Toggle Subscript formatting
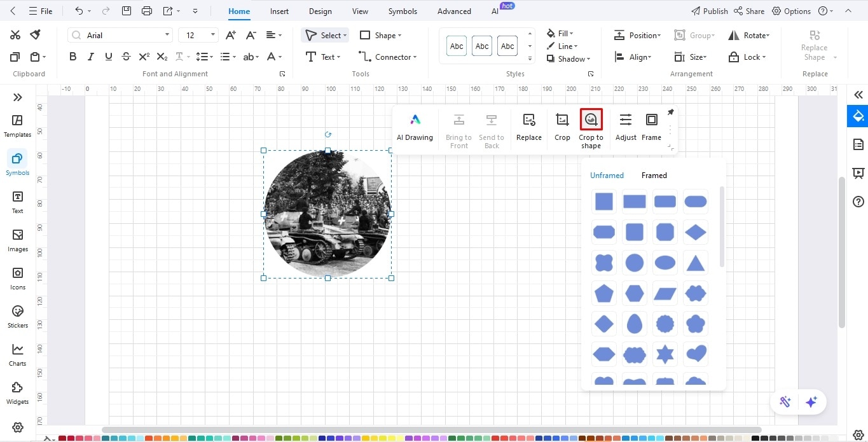Viewport: 868px width, 442px height. pyautogui.click(x=162, y=57)
